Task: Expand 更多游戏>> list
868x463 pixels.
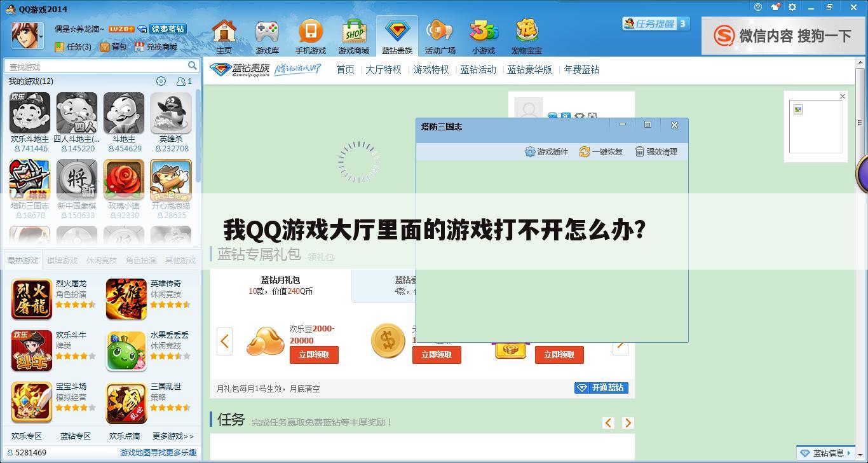Action: tap(173, 436)
